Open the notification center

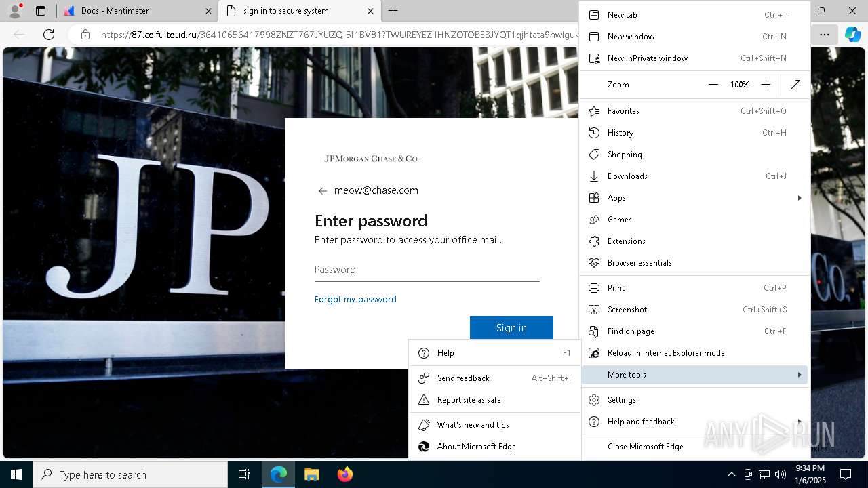click(846, 474)
